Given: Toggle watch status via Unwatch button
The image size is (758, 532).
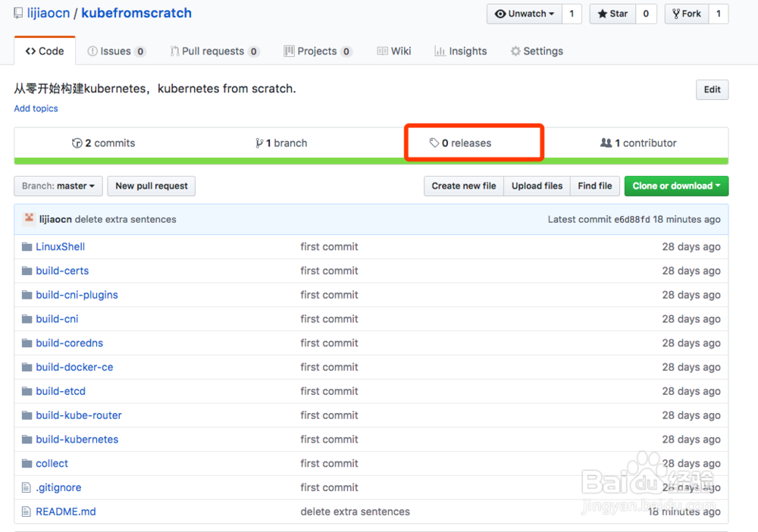Looking at the screenshot, I should [523, 13].
